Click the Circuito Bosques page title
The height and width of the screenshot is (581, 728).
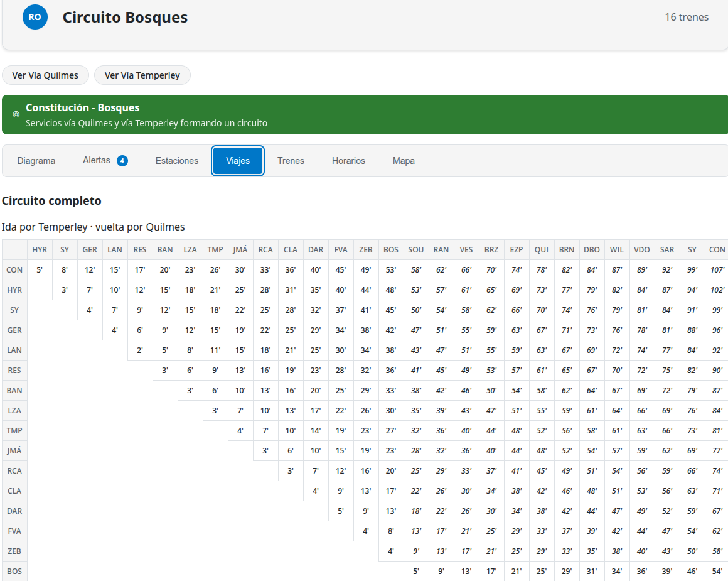[125, 17]
